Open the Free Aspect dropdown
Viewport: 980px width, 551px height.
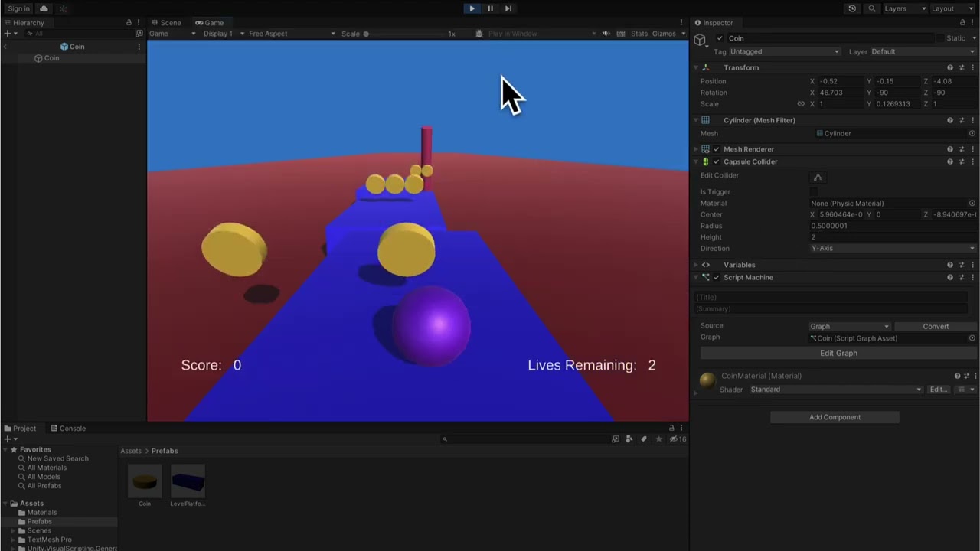click(x=292, y=34)
